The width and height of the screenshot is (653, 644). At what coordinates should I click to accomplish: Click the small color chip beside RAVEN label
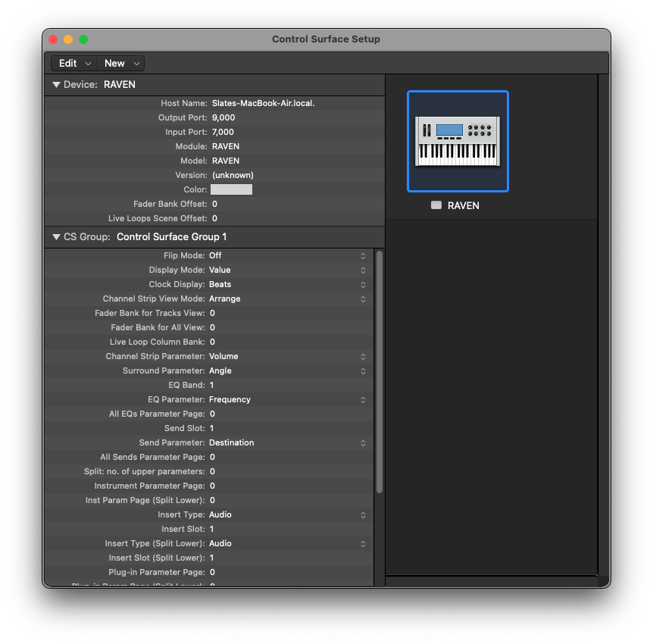(x=436, y=205)
